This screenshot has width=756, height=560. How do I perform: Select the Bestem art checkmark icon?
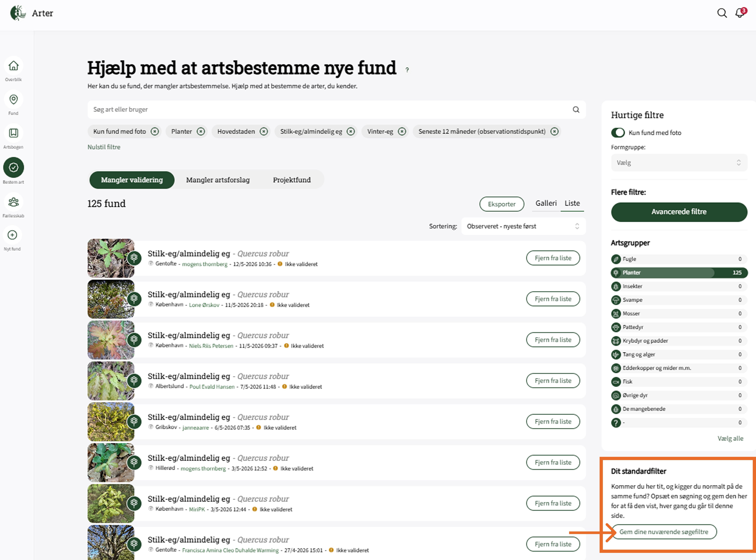(x=13, y=167)
